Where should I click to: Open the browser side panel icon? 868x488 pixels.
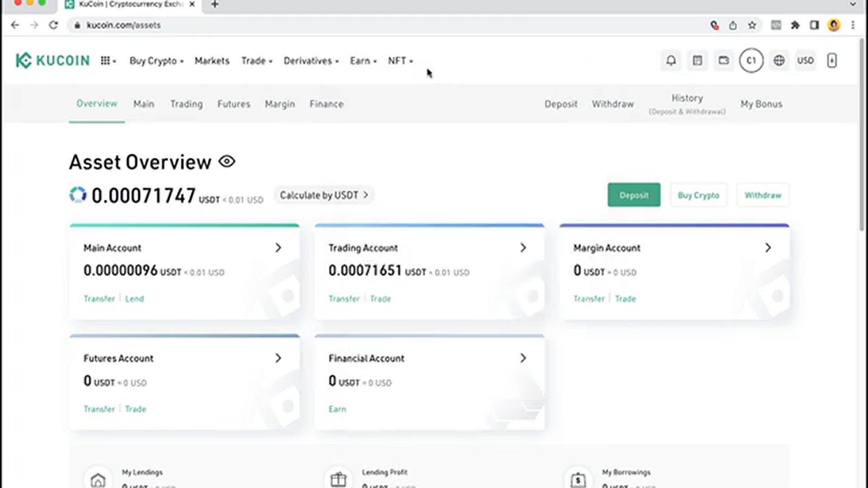point(814,25)
